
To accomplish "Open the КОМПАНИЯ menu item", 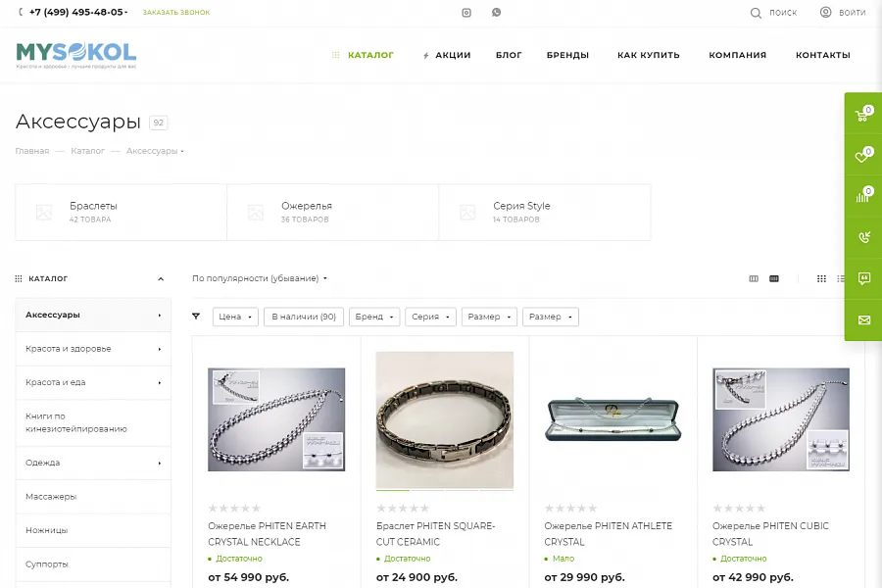I will [x=737, y=55].
